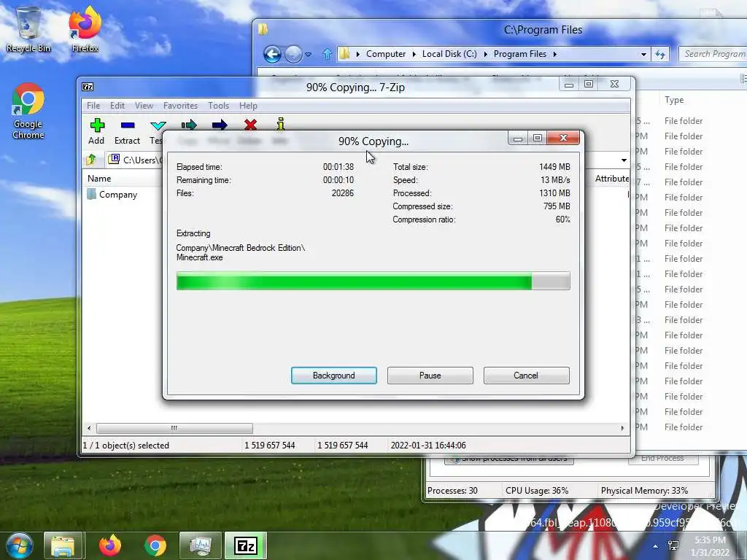The width and height of the screenshot is (747, 560).
Task: Open the Explorer address bar dropdown
Action: [643, 54]
